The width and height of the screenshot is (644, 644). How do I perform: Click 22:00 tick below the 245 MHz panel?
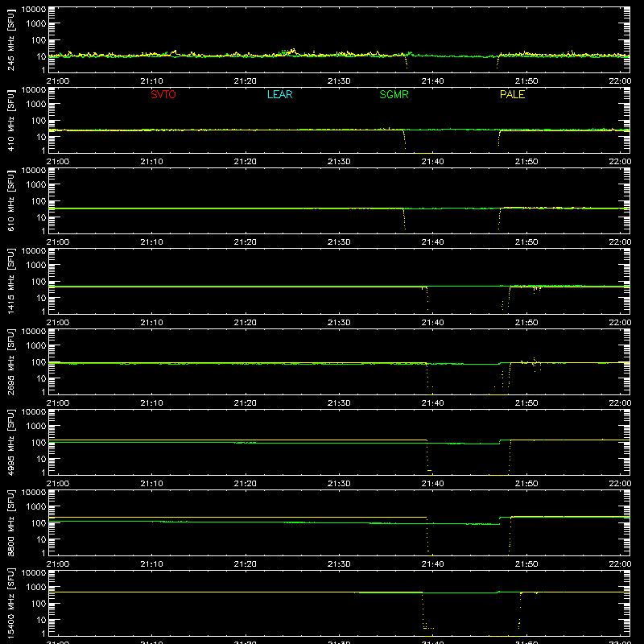(620, 81)
